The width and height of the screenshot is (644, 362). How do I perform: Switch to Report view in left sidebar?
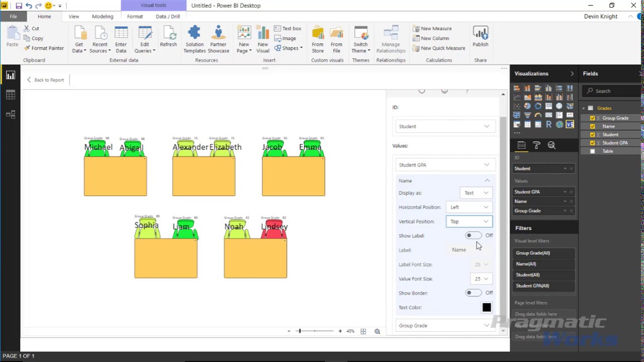pyautogui.click(x=11, y=75)
